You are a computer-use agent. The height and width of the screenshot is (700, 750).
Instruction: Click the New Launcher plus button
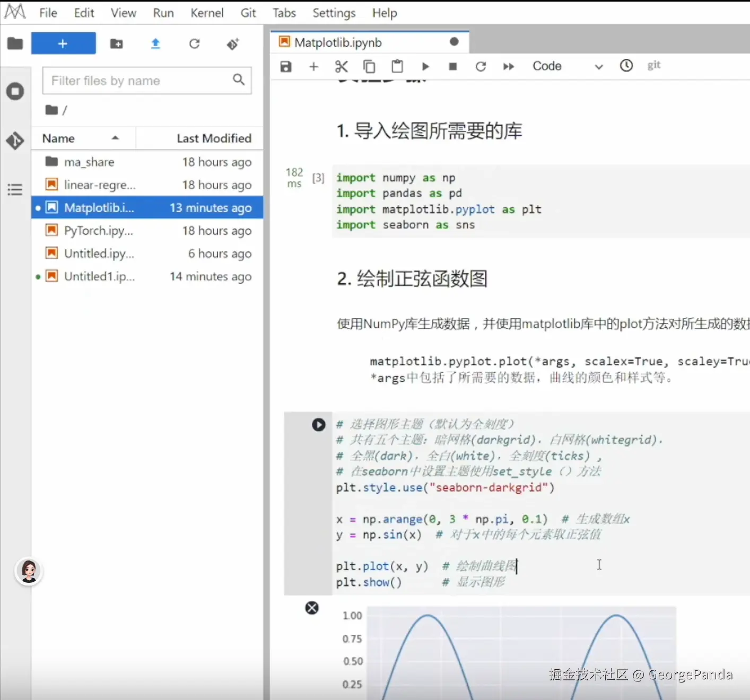[63, 43]
